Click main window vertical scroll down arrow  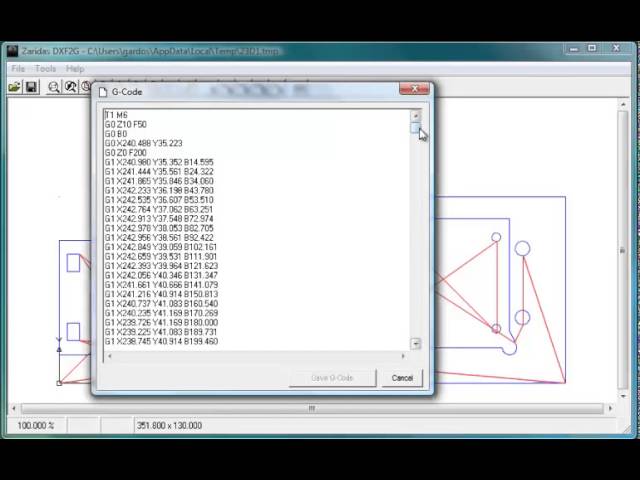pyautogui.click(x=623, y=396)
